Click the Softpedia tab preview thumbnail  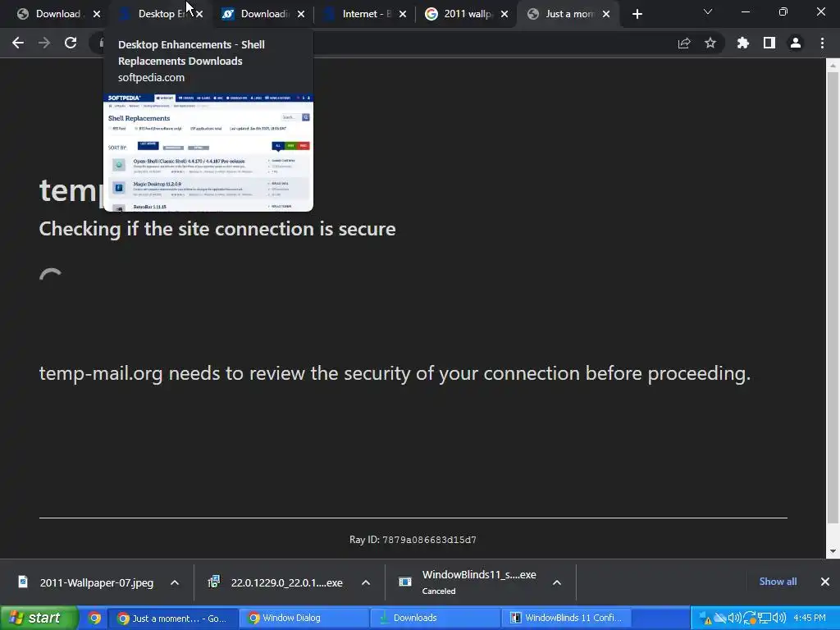click(208, 152)
